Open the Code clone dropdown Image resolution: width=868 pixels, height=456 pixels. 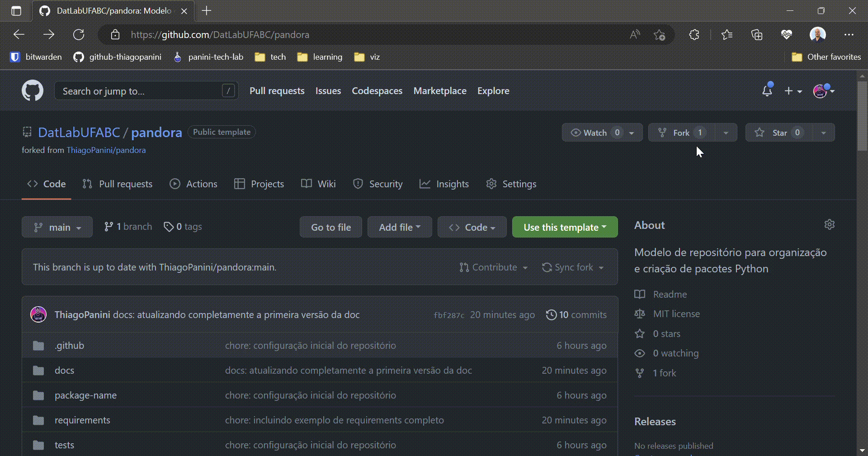click(x=472, y=227)
